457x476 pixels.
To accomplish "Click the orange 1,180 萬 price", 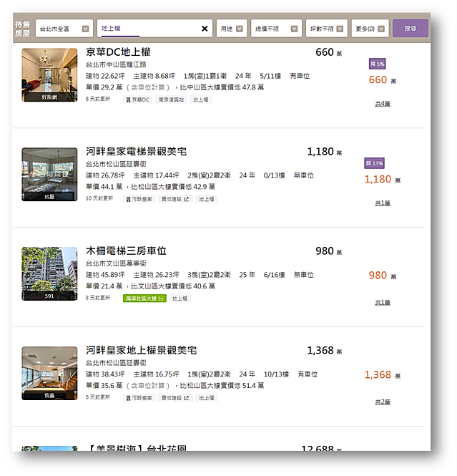I will [383, 180].
